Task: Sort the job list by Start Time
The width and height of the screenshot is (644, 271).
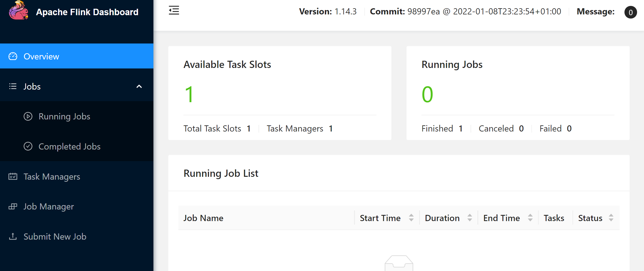Action: (411, 218)
